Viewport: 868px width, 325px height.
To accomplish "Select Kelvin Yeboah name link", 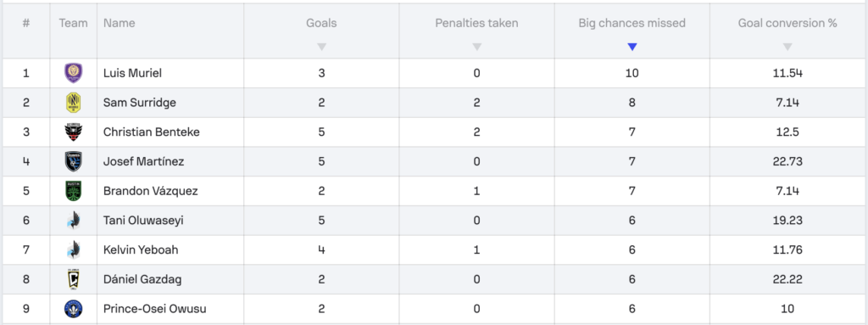I will (142, 249).
